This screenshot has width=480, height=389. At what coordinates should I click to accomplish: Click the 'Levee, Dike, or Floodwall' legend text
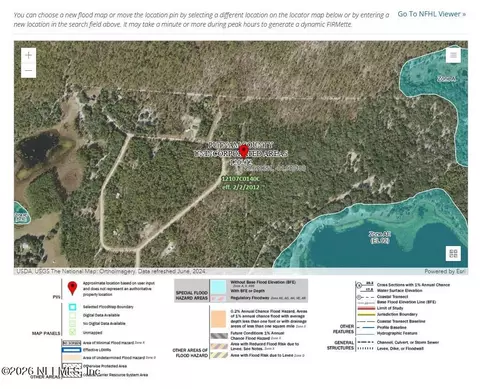click(x=400, y=348)
